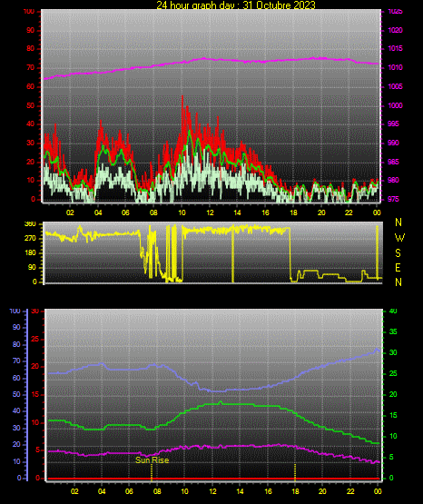
Task: Click the sunrise dotted marker near 08
Action: (x=152, y=472)
